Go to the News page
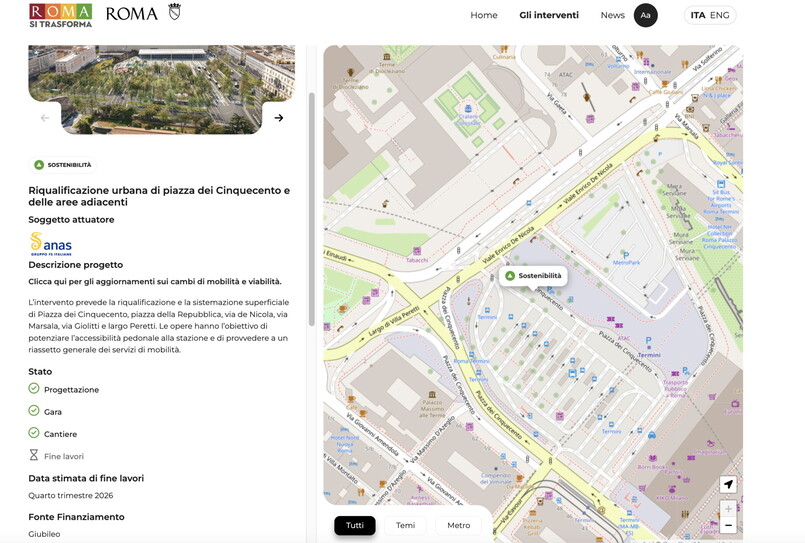Viewport: 805px width, 543px height. click(x=612, y=15)
